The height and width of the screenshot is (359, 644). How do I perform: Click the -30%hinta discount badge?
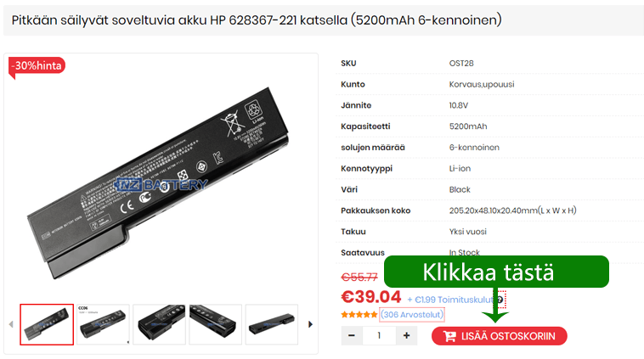coord(37,65)
